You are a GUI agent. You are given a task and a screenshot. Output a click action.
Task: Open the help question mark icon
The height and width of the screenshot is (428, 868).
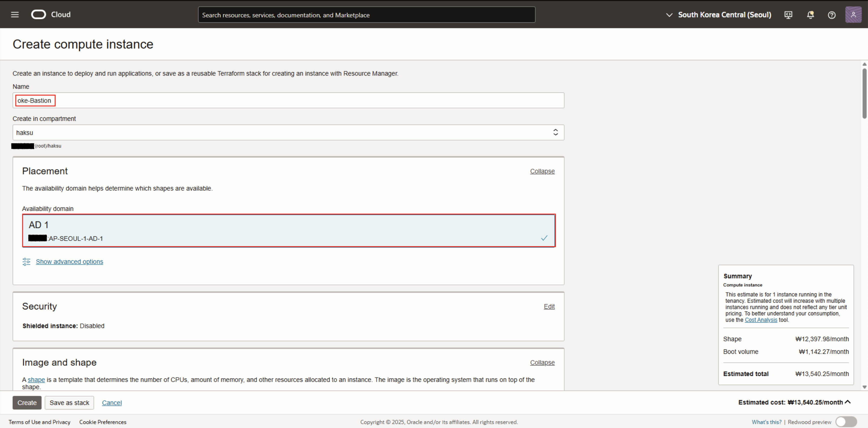(831, 15)
